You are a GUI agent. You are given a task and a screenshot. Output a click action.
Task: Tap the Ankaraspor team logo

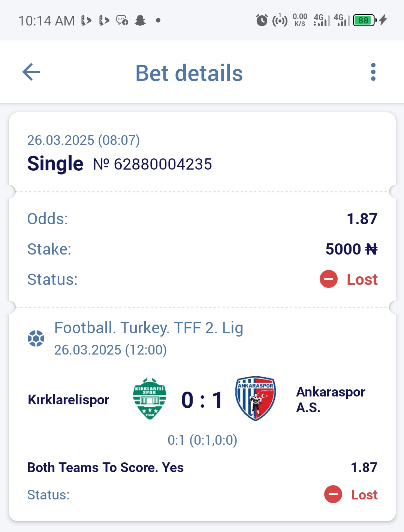[256, 399]
